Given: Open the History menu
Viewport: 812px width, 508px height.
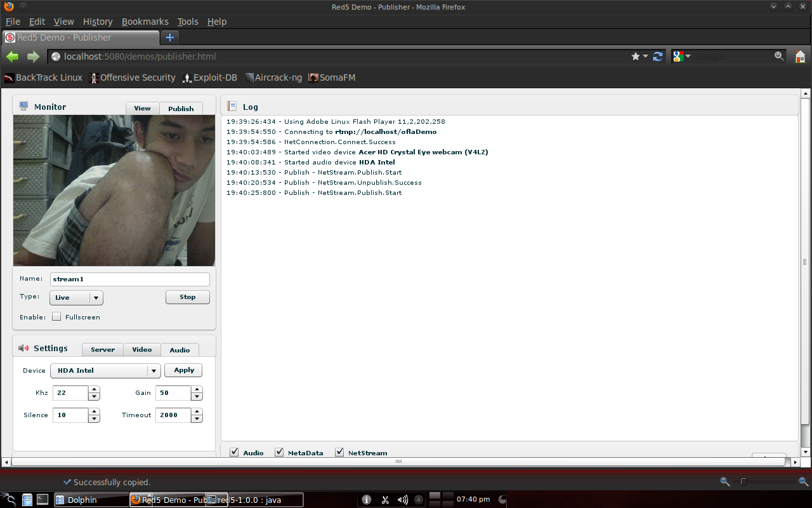Looking at the screenshot, I should (98, 22).
